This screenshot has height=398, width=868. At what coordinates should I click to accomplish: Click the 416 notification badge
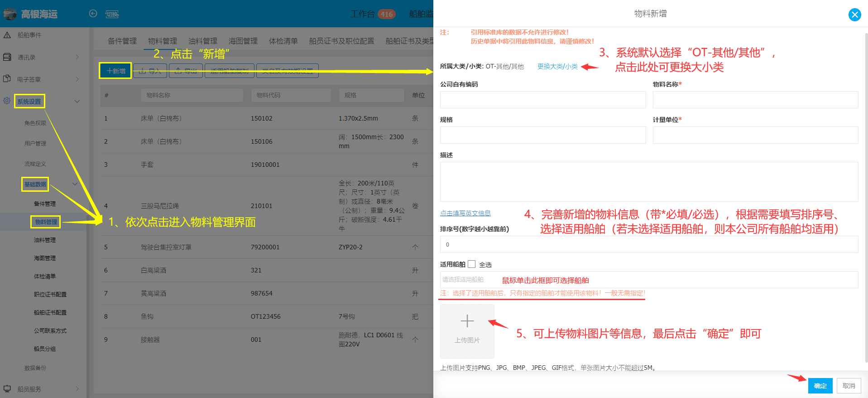tap(386, 14)
